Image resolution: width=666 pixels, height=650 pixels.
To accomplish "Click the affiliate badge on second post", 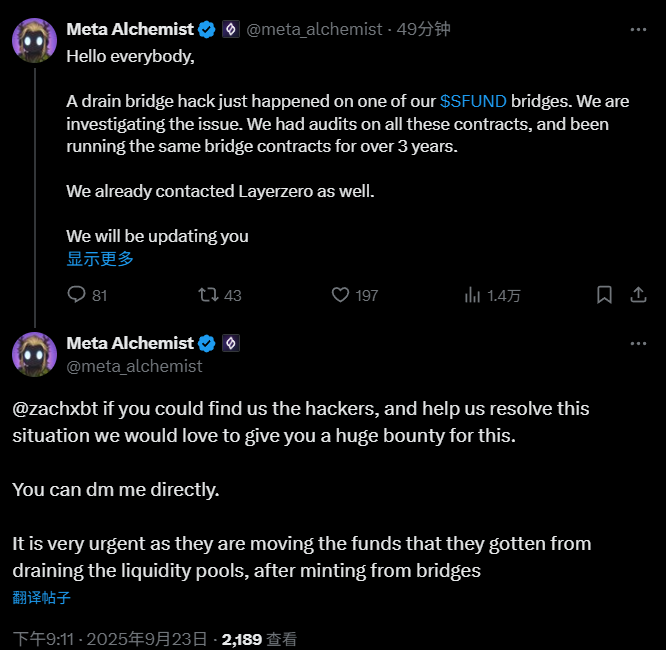I will click(230, 344).
